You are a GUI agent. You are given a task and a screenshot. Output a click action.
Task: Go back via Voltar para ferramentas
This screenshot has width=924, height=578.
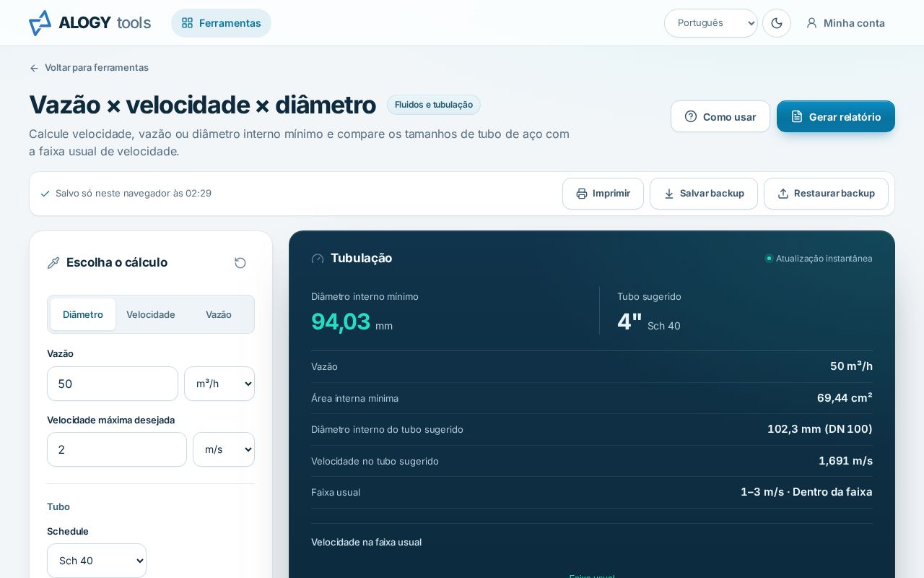tap(89, 68)
